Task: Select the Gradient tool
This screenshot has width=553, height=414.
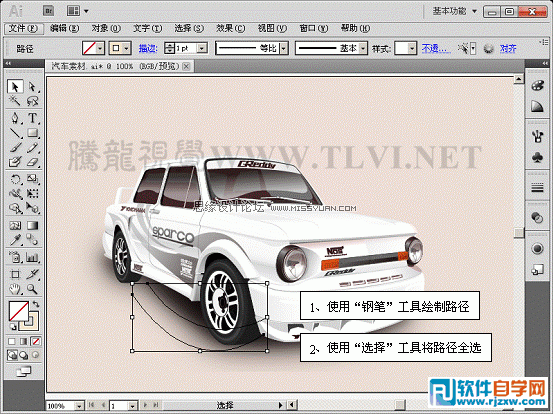Action: click(32, 225)
